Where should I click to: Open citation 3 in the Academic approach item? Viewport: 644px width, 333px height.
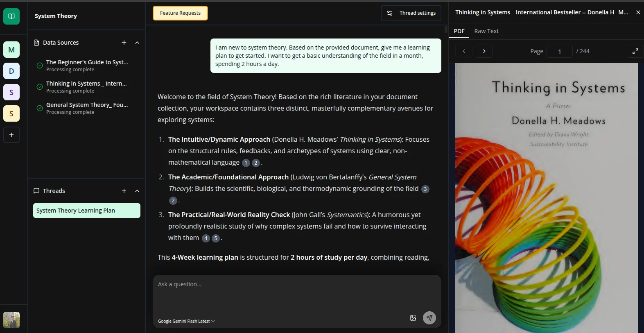425,189
